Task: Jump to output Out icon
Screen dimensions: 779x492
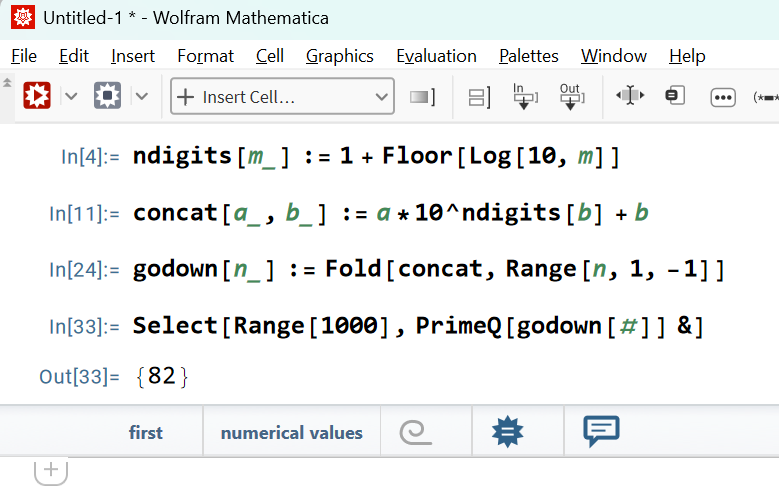Action: click(571, 96)
